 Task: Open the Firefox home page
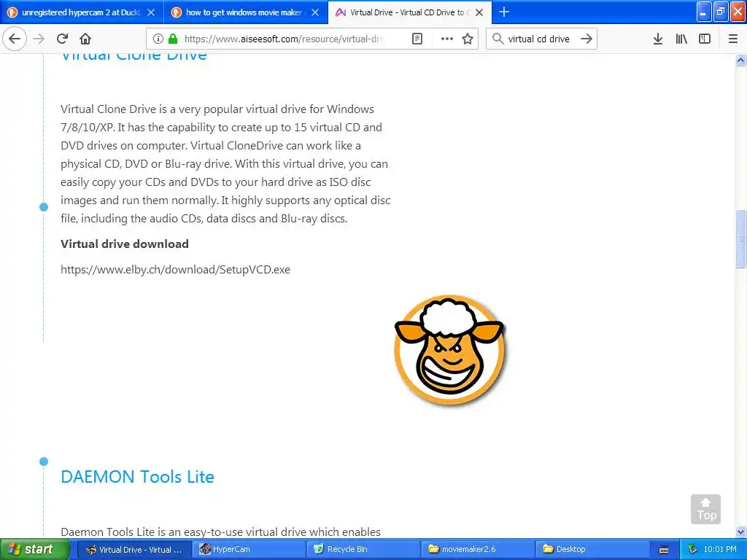click(85, 39)
